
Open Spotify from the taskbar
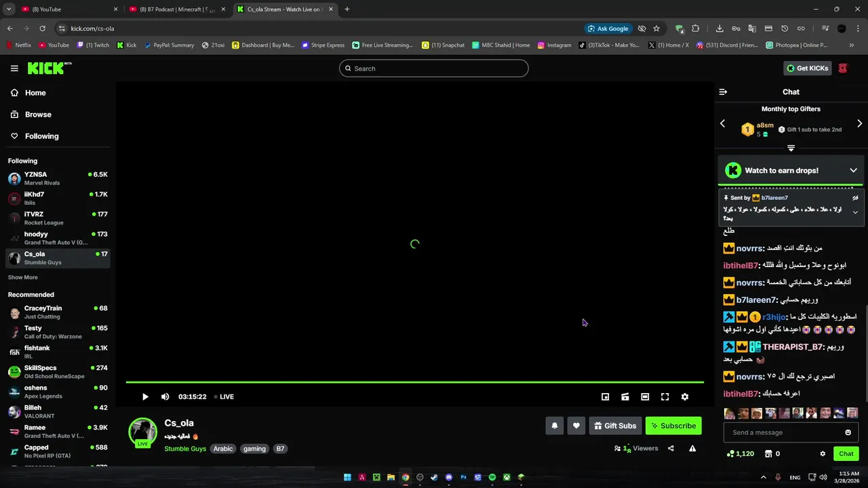click(x=492, y=477)
